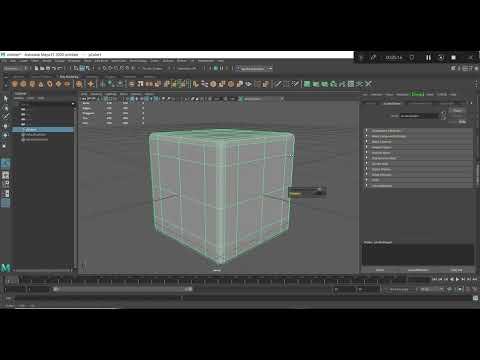Click the Focus button in Attribute Editor
The width and height of the screenshot is (480, 360).
457,110
